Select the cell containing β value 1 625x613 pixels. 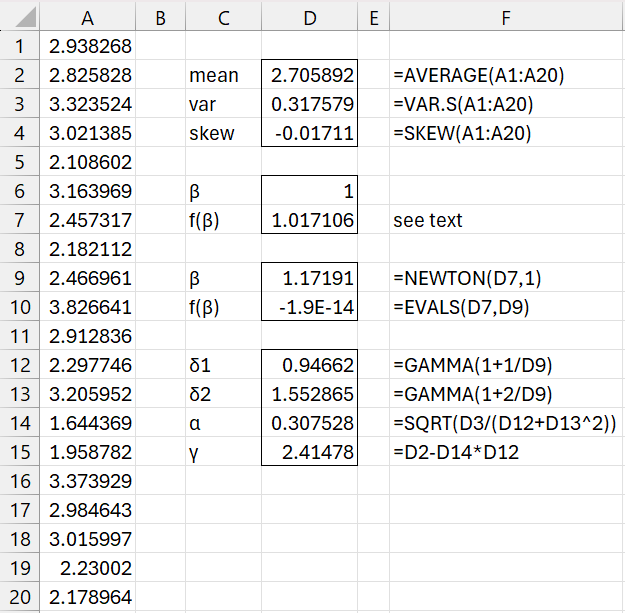(310, 191)
